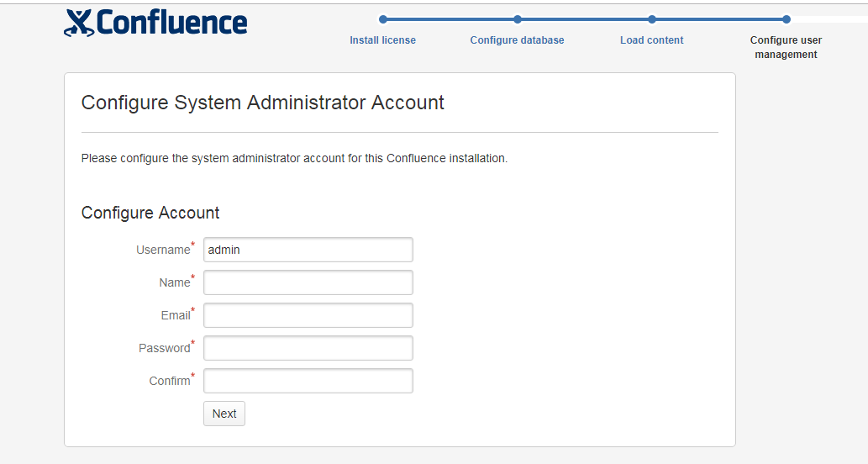Focus the Email input field

[308, 315]
